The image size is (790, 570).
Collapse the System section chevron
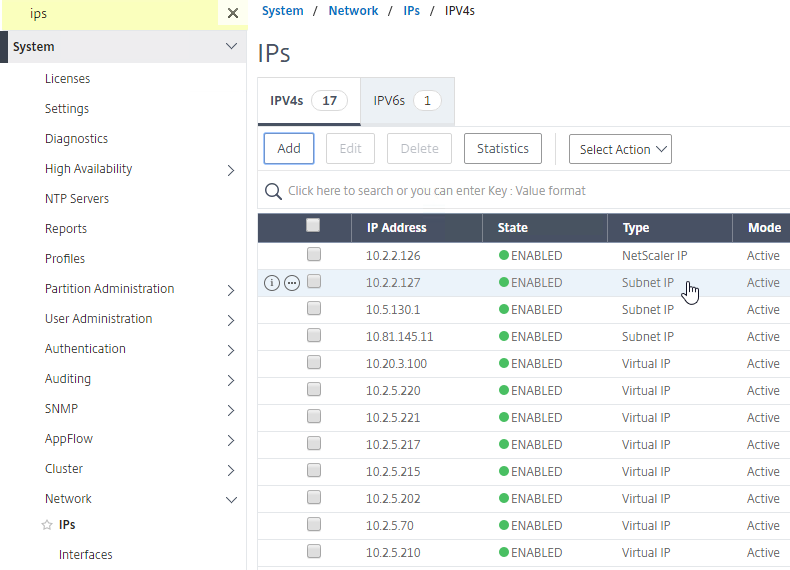pos(231,46)
